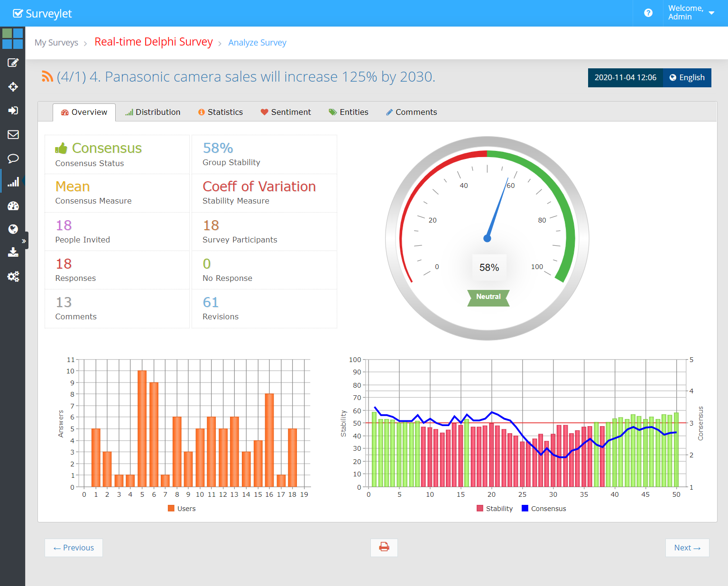Image resolution: width=728 pixels, height=586 pixels.
Task: Select the signal bars analyze icon in the sidebar
Action: (x=13, y=182)
